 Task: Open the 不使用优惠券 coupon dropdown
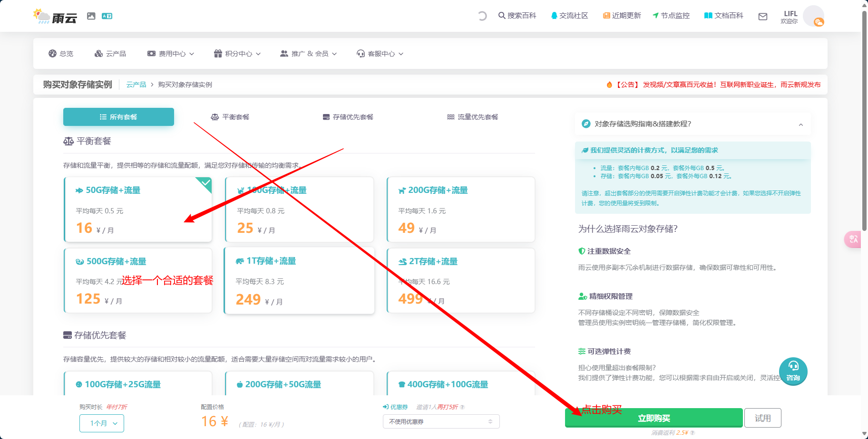point(441,421)
